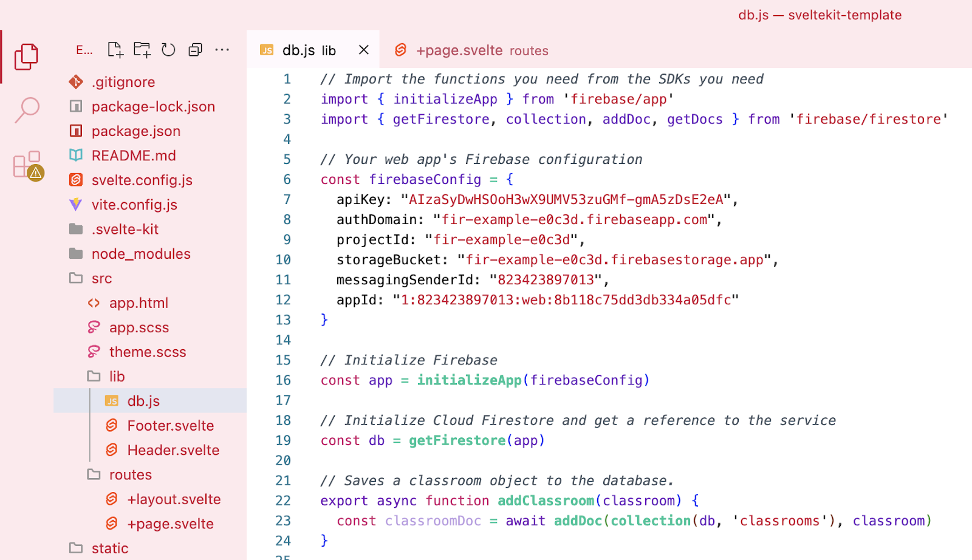Click line number 22 in gutter
Viewport: 972px width, 560px height.
[x=283, y=501]
